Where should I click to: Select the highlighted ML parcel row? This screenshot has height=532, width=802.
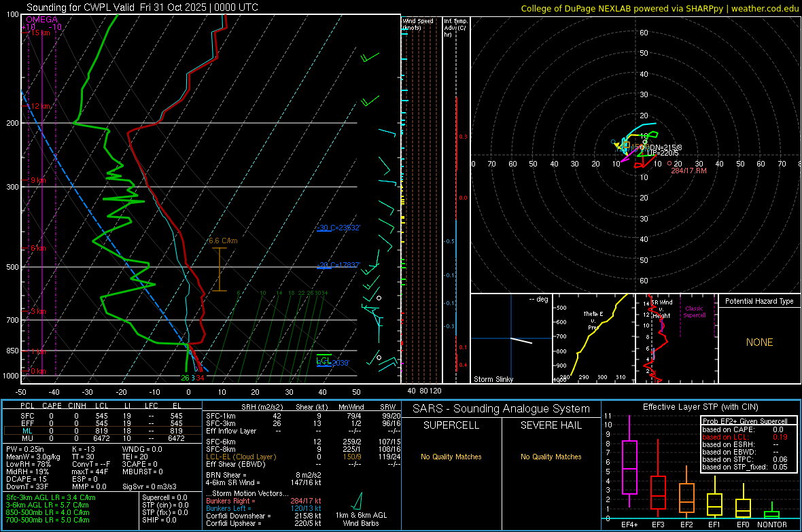pyautogui.click(x=102, y=431)
